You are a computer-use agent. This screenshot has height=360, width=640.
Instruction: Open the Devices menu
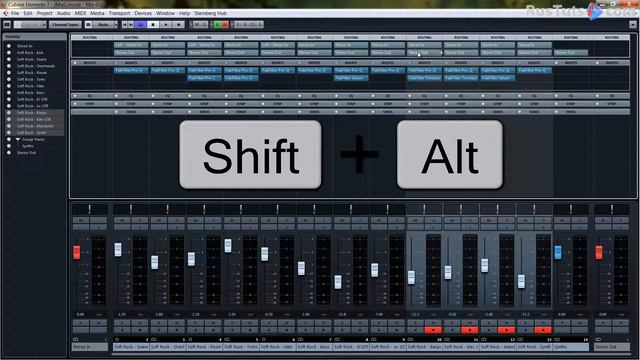coord(143,13)
